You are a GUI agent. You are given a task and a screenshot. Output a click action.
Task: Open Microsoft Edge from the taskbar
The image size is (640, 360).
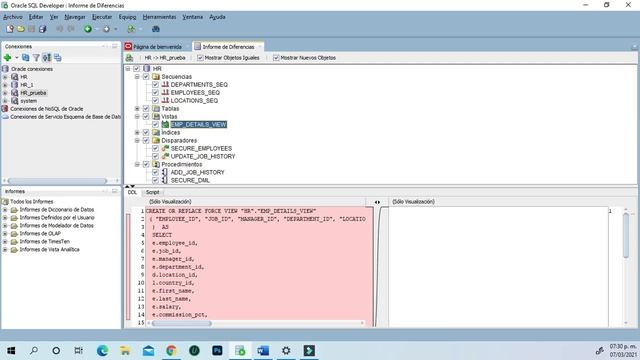(x=102, y=351)
